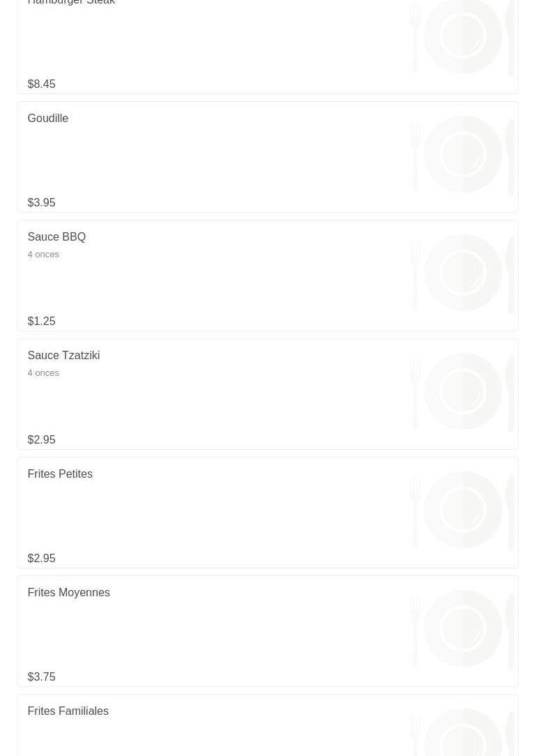
Task: Click the Sauce Tzatziki plate placeholder icon
Action: click(x=462, y=391)
